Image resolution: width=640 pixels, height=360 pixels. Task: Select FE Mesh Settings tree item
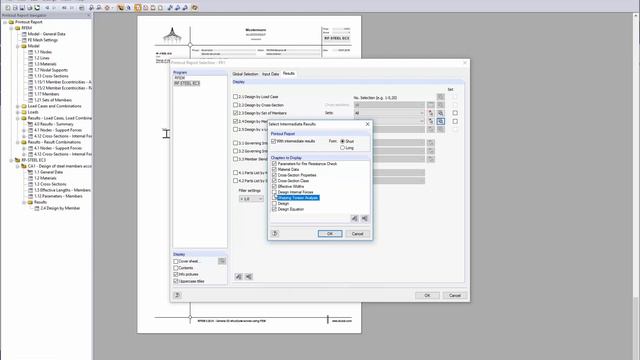(42, 40)
